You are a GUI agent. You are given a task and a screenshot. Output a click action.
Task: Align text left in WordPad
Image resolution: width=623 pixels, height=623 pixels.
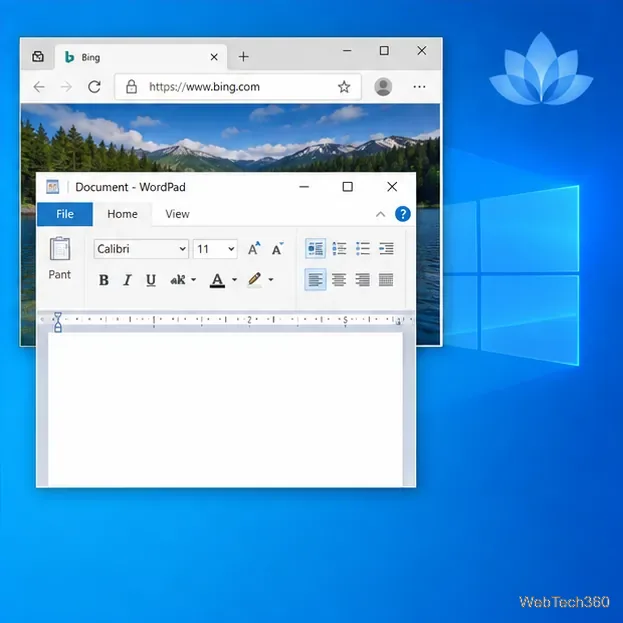[x=315, y=280]
